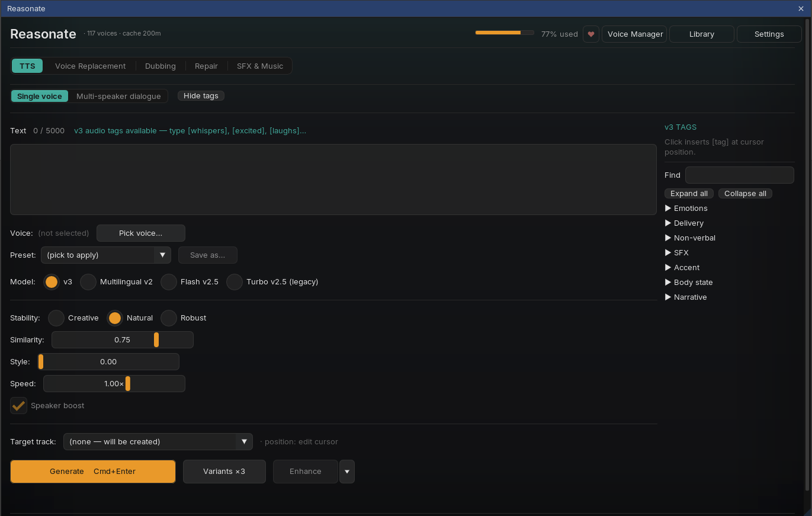Open the TTS tab

(27, 66)
